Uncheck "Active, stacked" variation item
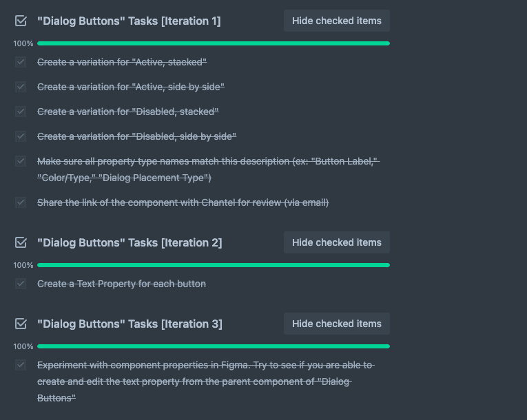Screen dimensions: 527x420 click(x=21, y=62)
